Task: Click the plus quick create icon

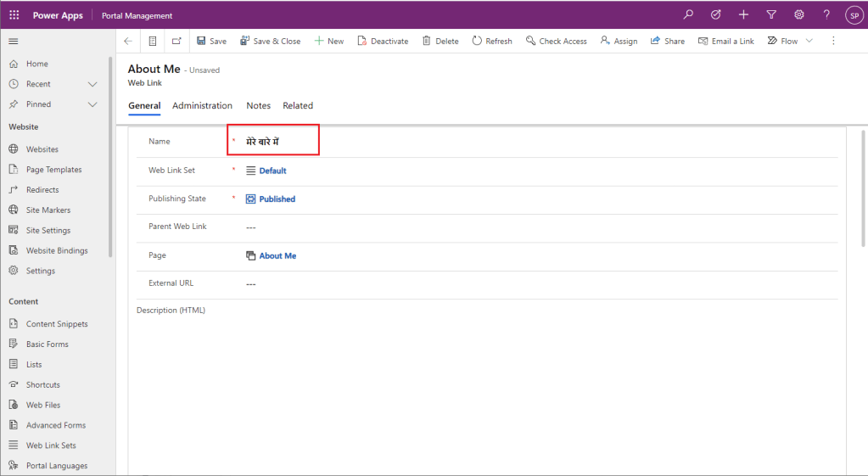Action: (743, 14)
